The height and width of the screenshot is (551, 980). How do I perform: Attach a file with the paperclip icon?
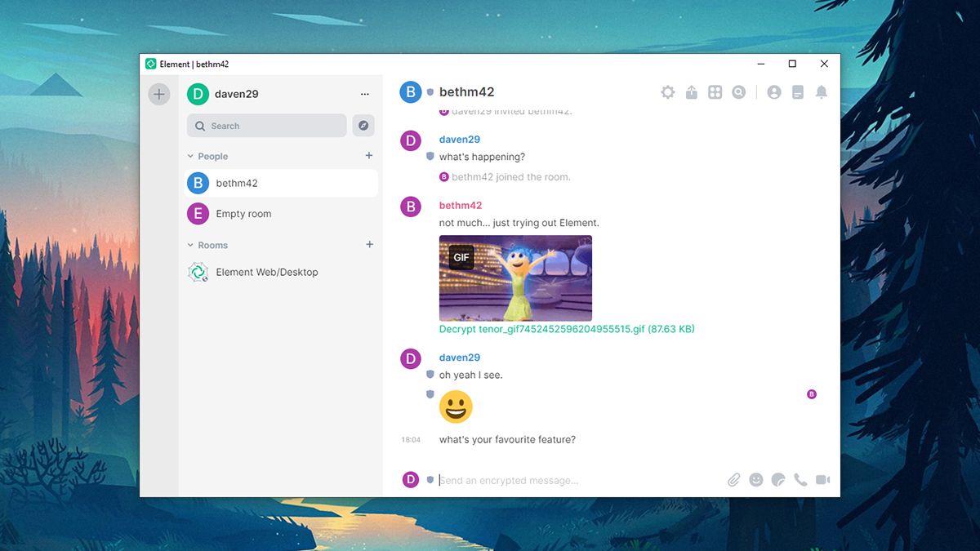[x=733, y=479]
